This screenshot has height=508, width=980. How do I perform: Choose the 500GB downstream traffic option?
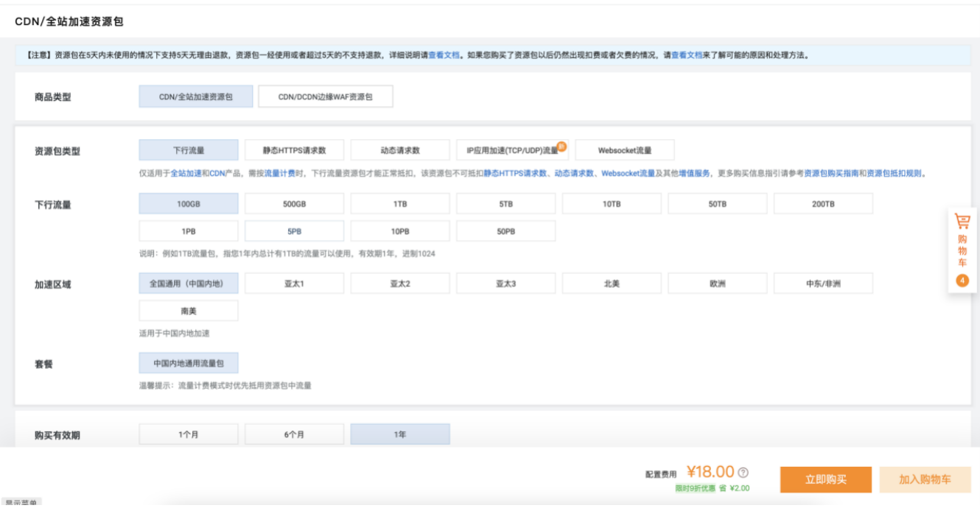[x=295, y=203]
